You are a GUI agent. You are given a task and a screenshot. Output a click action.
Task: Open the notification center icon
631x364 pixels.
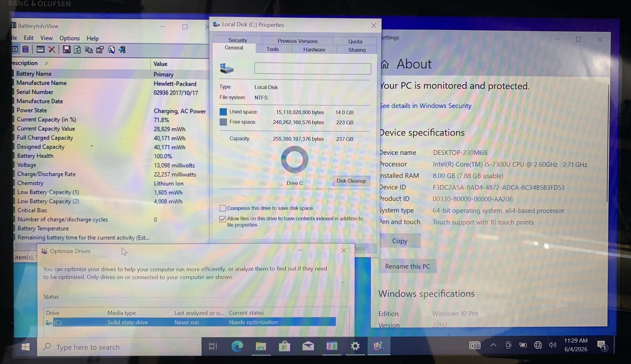(x=602, y=346)
